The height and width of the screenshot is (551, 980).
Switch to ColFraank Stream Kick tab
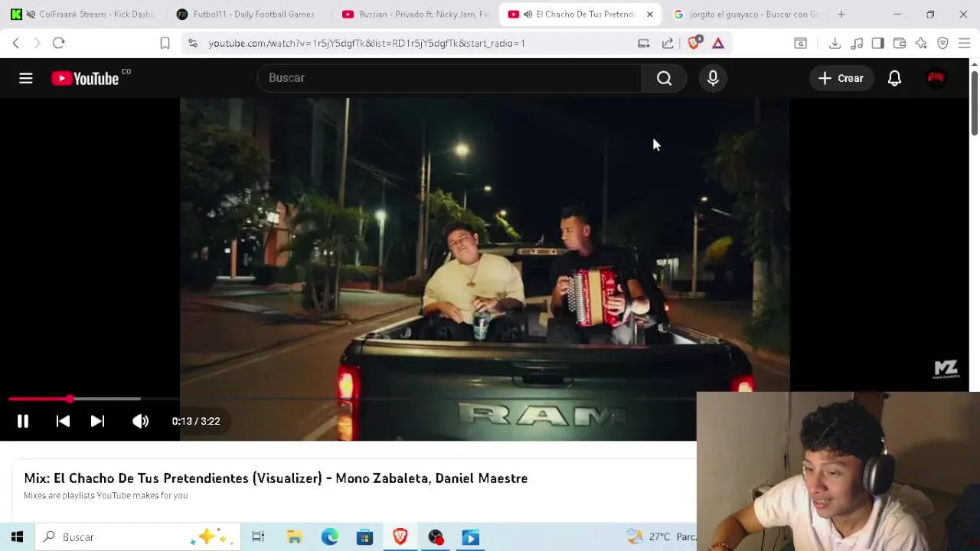pyautogui.click(x=82, y=15)
